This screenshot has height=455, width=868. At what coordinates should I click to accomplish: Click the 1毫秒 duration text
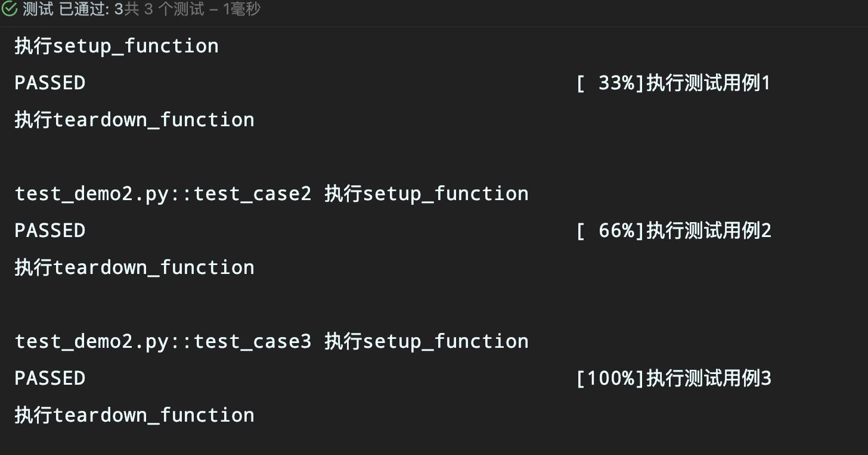[x=241, y=10]
